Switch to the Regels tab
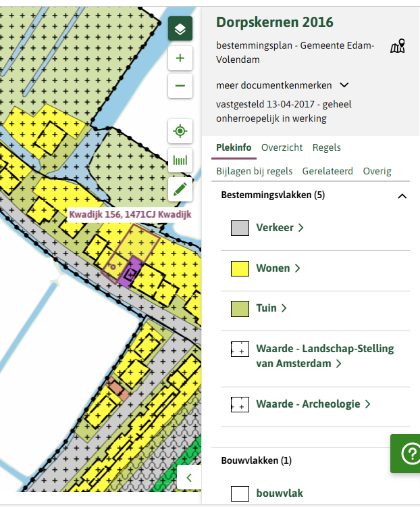420x507 pixels. point(326,147)
